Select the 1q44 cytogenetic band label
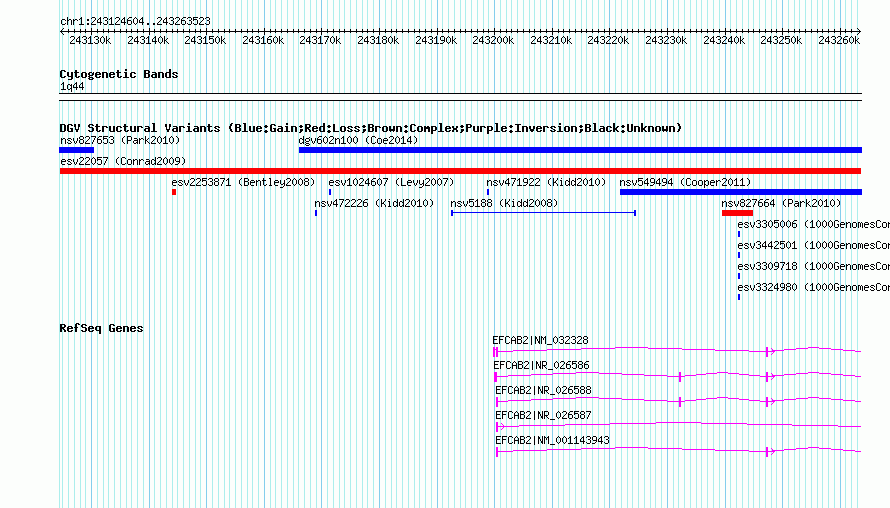890x508 pixels. click(72, 86)
